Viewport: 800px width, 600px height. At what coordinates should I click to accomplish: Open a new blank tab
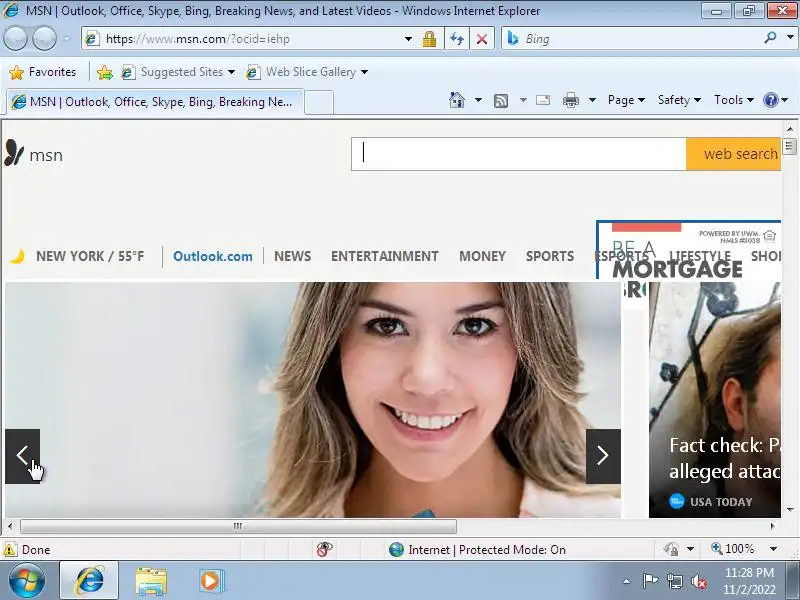point(319,102)
